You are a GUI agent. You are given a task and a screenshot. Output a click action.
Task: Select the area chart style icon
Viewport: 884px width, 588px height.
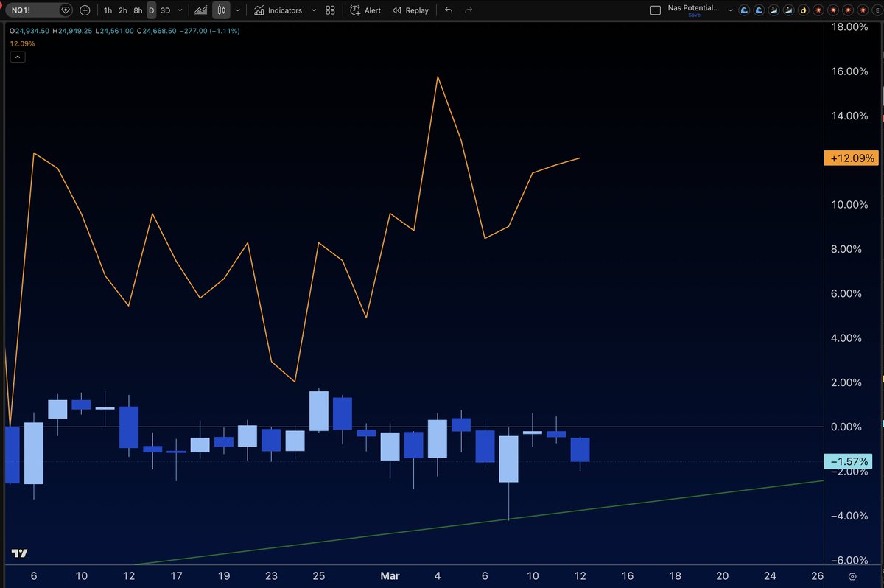[x=200, y=10]
